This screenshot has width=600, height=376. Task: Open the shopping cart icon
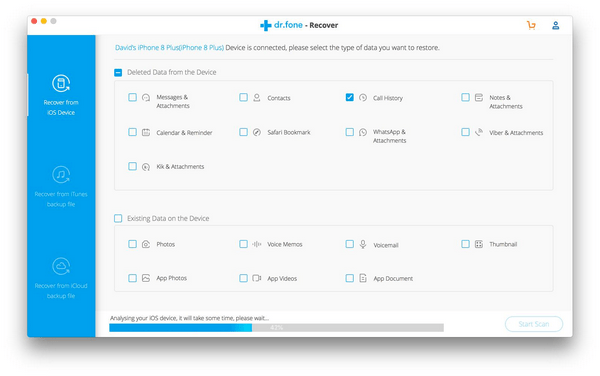coord(531,25)
